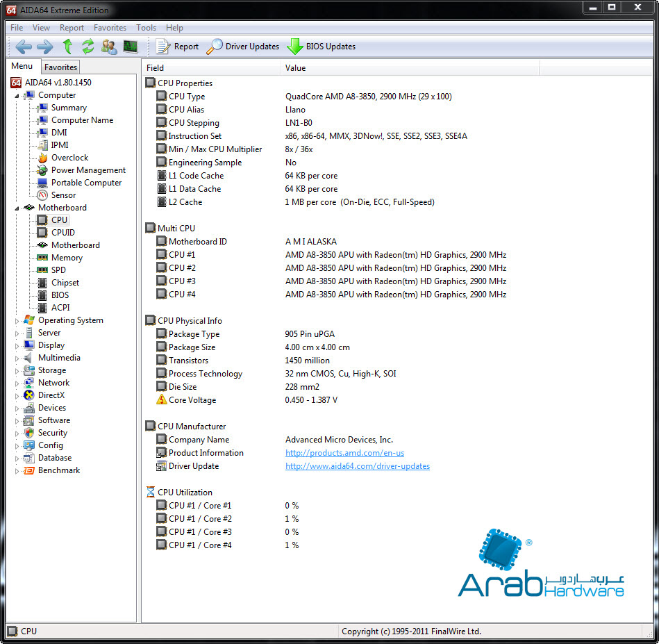Expand the Operating System node
The image size is (659, 644).
pos(17,321)
